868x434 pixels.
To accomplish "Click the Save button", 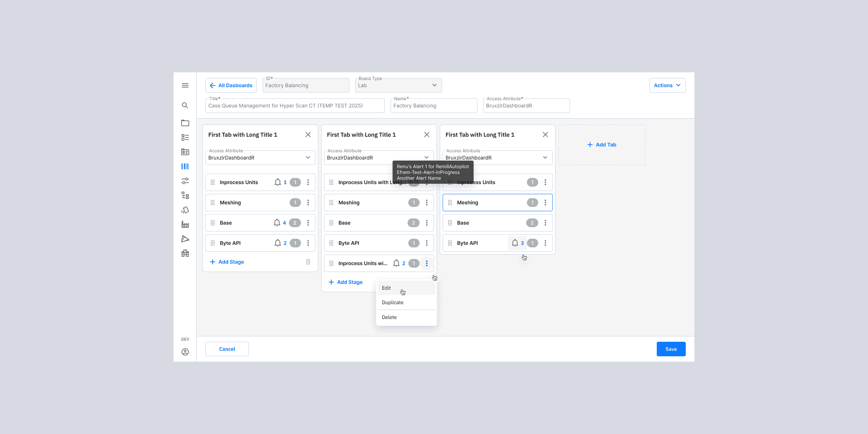I will coord(671,349).
